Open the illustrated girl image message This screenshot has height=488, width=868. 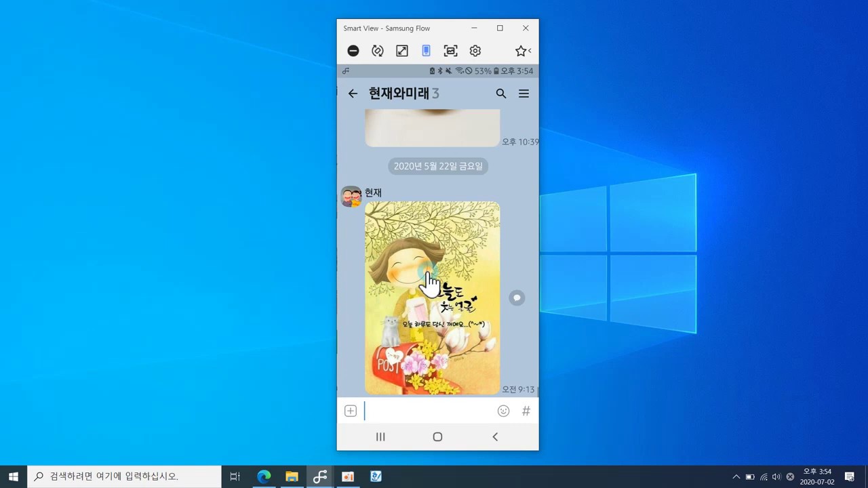point(433,298)
